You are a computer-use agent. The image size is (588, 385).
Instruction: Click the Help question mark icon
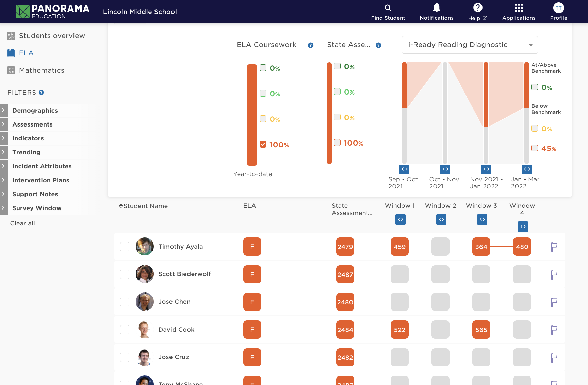[477, 8]
